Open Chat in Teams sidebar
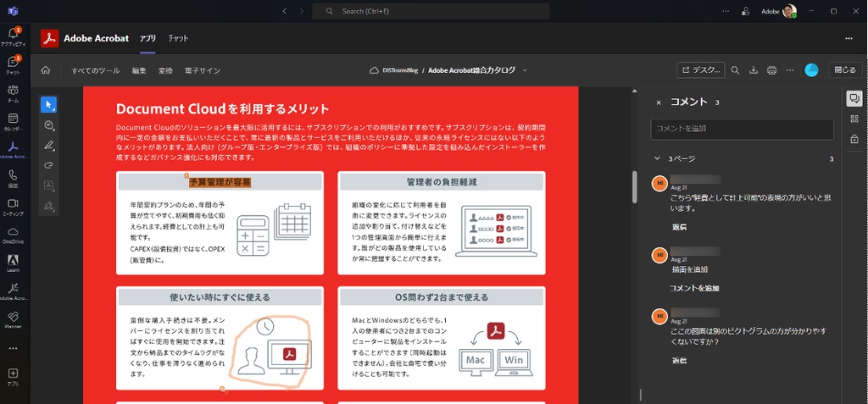The height and width of the screenshot is (404, 868). click(14, 64)
